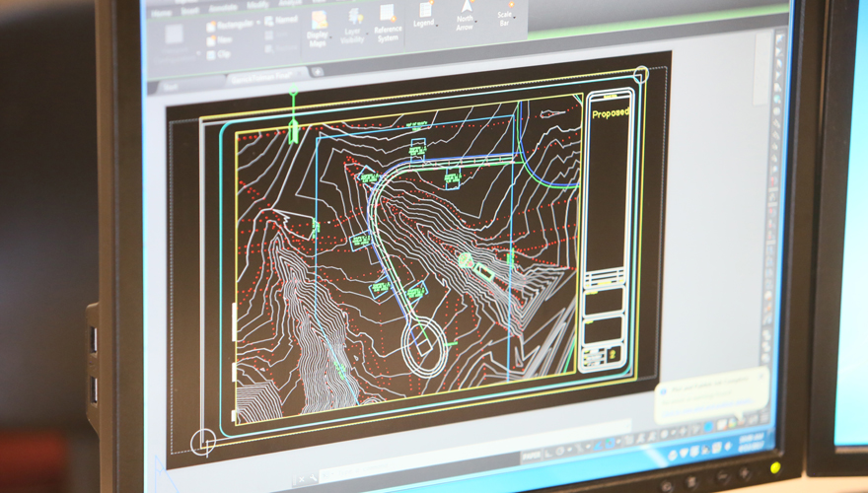Close the notification balloon popup

tap(762, 375)
